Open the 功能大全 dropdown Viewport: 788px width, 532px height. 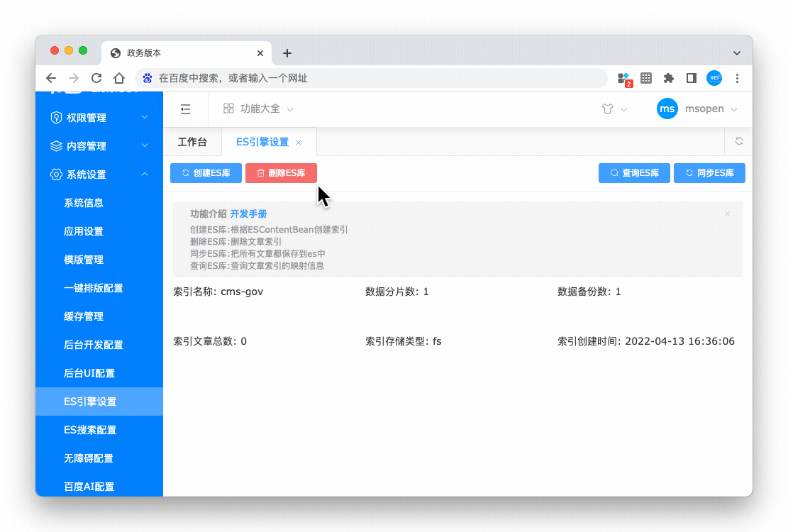pos(259,109)
